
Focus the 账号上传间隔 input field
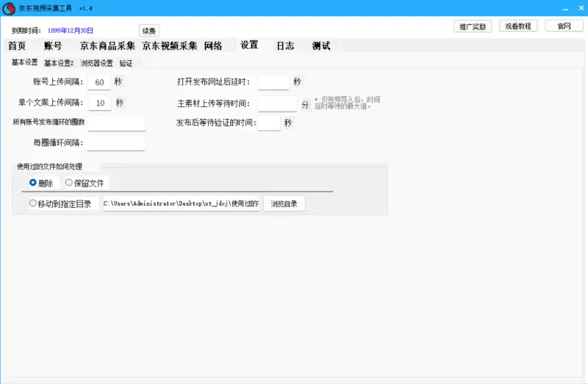point(99,82)
